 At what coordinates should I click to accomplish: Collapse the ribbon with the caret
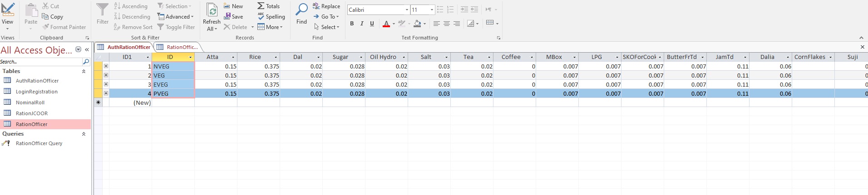click(x=861, y=38)
